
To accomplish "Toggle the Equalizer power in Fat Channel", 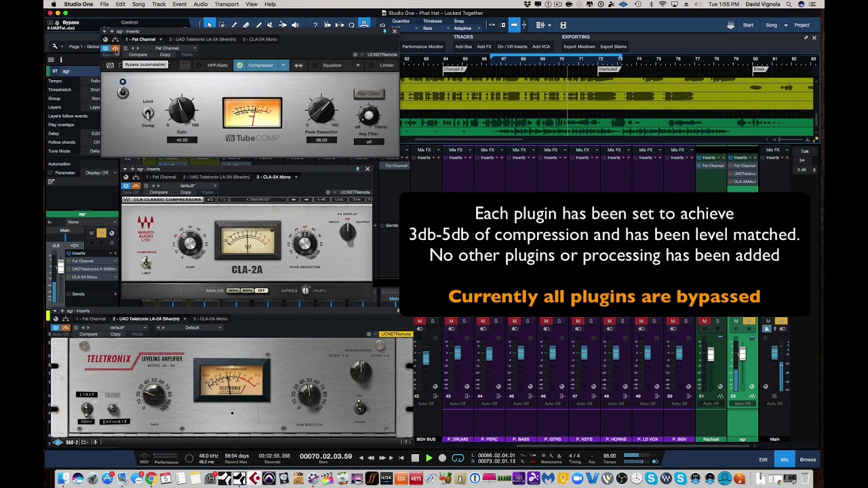I will pyautogui.click(x=315, y=65).
